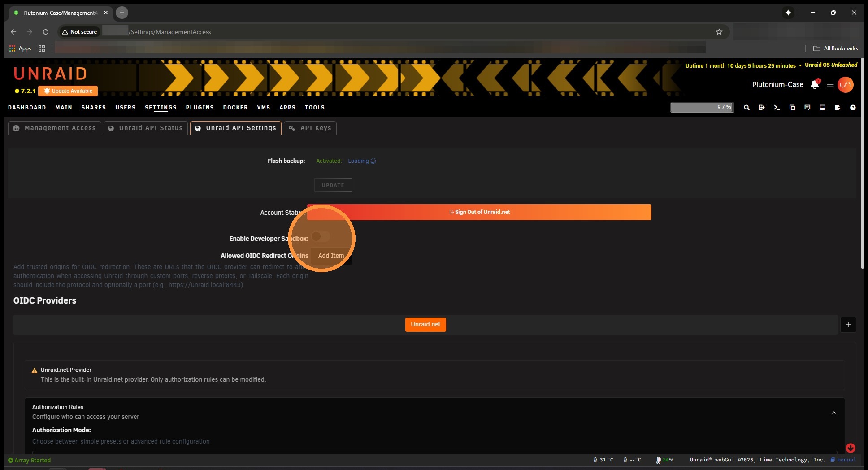Image resolution: width=868 pixels, height=470 pixels.
Task: Open the DOCKER menu
Action: click(x=235, y=108)
